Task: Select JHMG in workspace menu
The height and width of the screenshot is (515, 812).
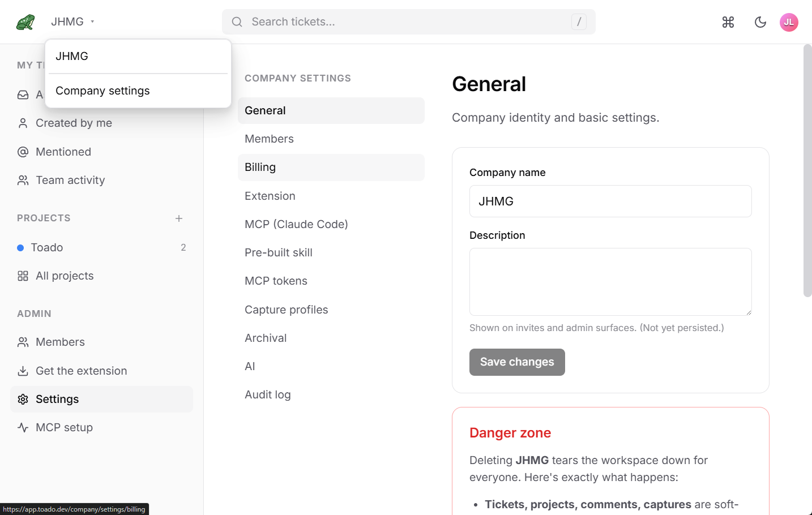Action: click(x=138, y=56)
